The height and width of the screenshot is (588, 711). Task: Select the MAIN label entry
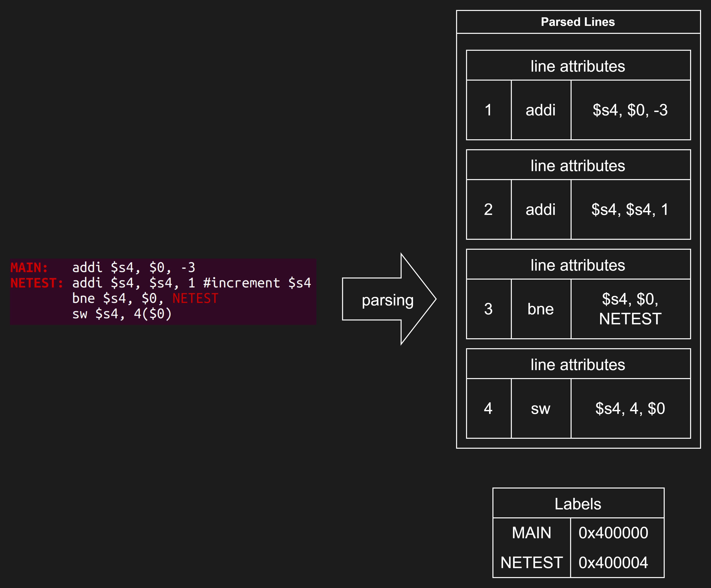tap(532, 533)
